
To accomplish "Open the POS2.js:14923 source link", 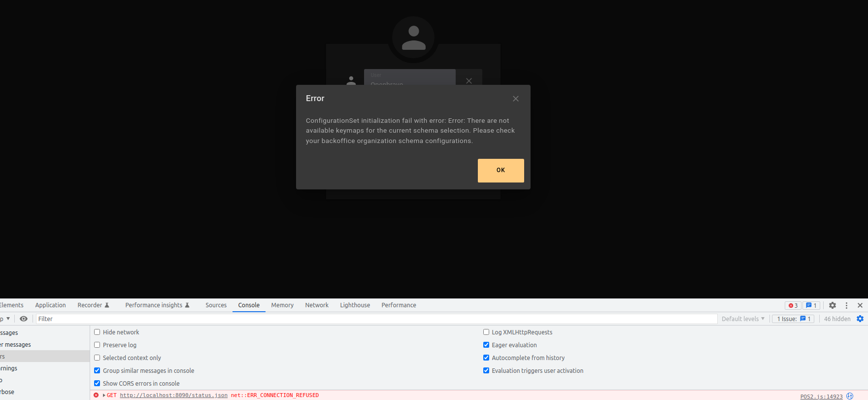I will tap(821, 397).
